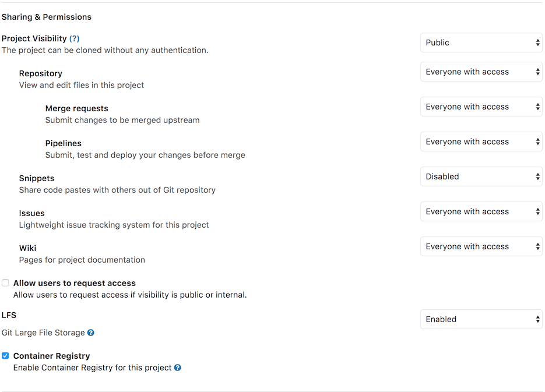Change the Snippets dropdown from Disabled
The image size is (545, 392).
481,176
